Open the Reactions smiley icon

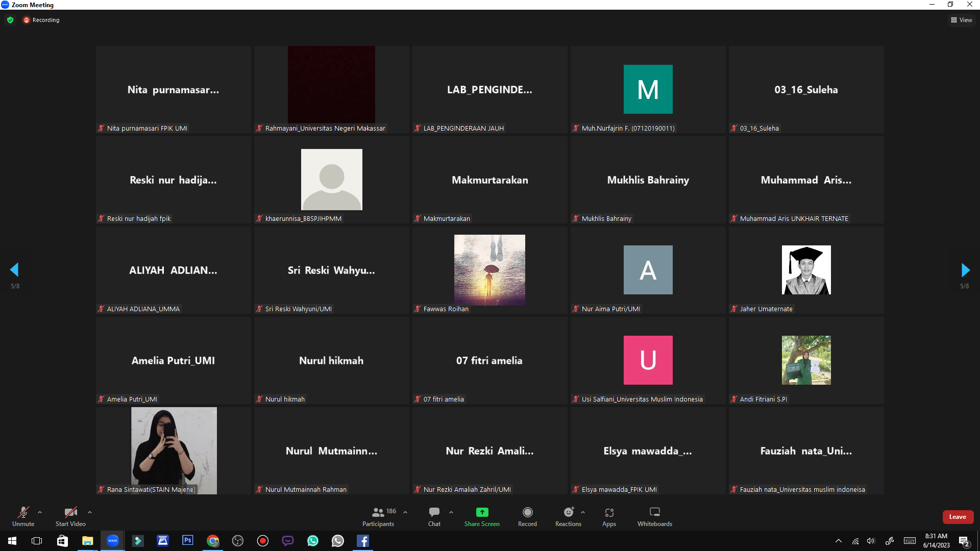(x=568, y=512)
